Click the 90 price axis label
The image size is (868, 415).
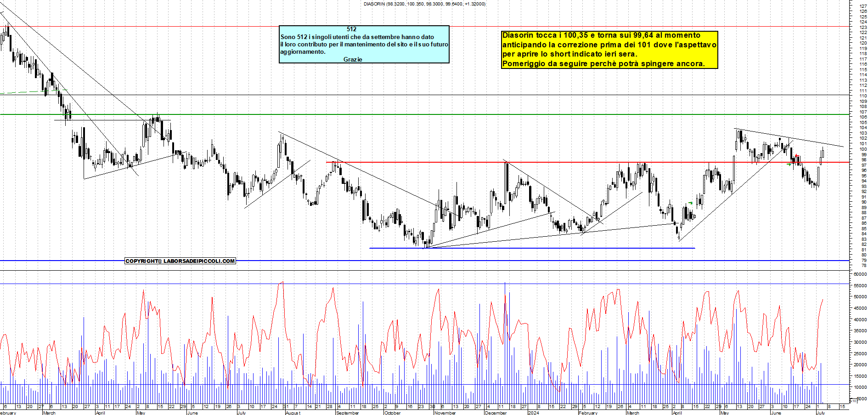pyautogui.click(x=864, y=202)
